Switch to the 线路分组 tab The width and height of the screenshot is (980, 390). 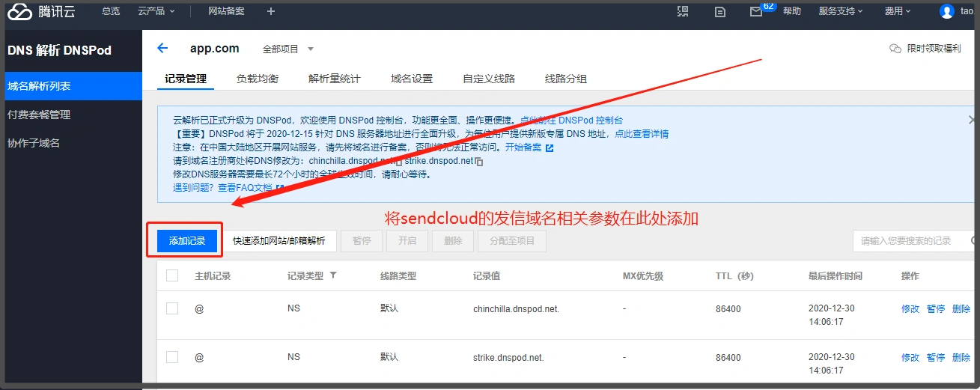566,79
